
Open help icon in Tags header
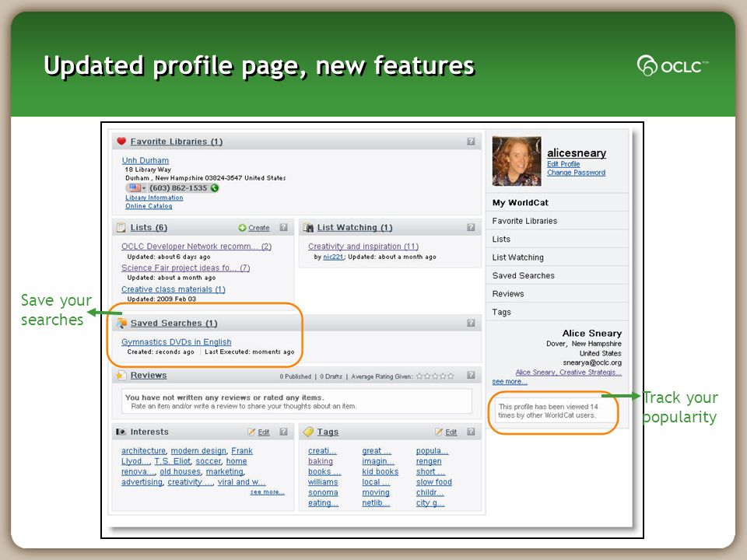pyautogui.click(x=471, y=432)
